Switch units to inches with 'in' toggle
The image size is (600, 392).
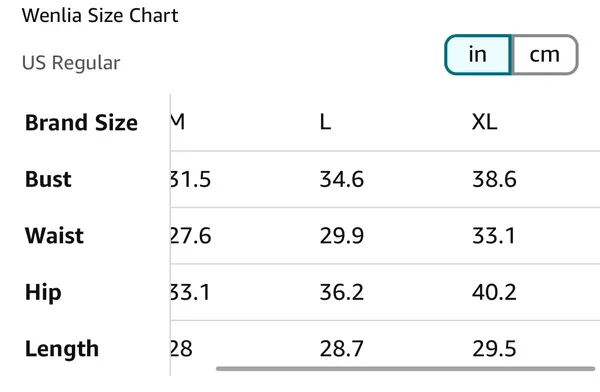pyautogui.click(x=478, y=55)
